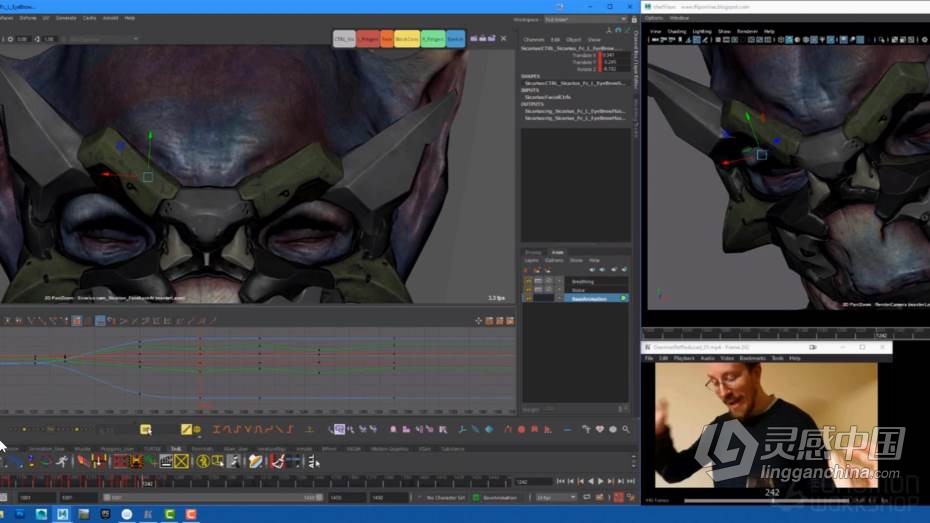Click the yellow BlendCtrls picker button
Viewport: 930px width, 523px height.
tap(407, 39)
